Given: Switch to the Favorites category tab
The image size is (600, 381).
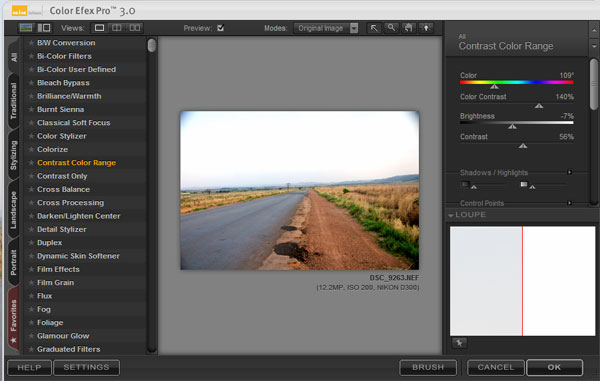Looking at the screenshot, I should click(14, 319).
